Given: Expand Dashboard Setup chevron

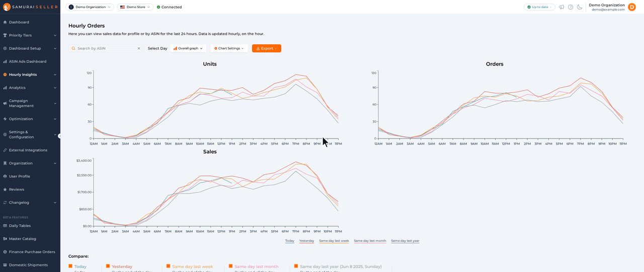Looking at the screenshot, I should [55, 48].
